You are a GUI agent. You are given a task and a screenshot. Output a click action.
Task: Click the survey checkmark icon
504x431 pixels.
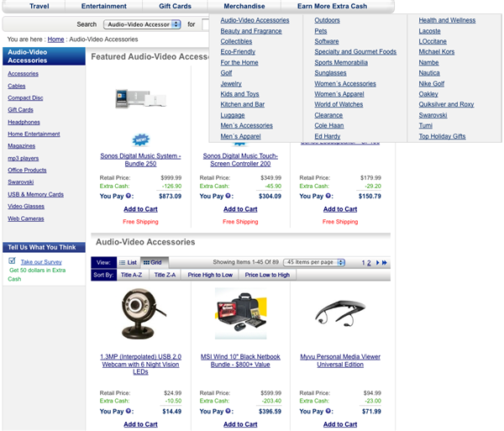[13, 260]
